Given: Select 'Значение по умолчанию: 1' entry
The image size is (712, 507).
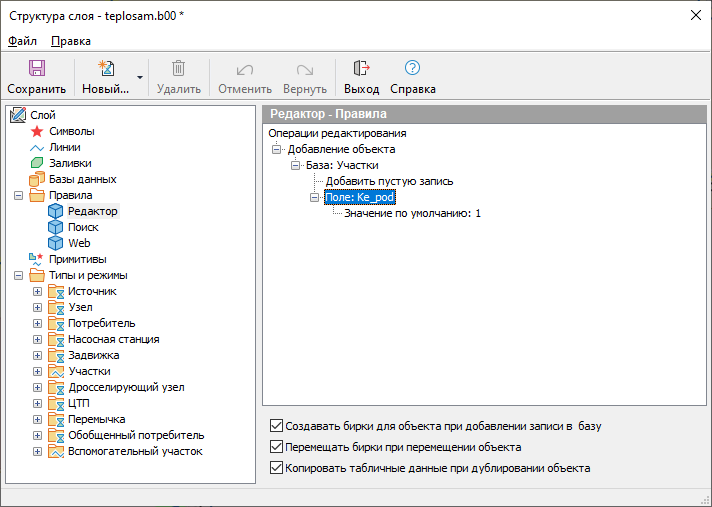Looking at the screenshot, I should tap(412, 213).
